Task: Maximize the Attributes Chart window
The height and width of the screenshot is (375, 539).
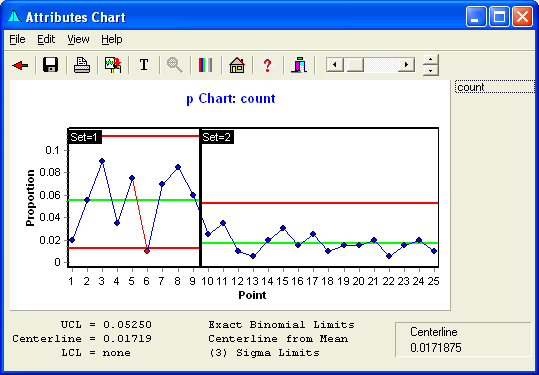Action: pyautogui.click(x=499, y=16)
